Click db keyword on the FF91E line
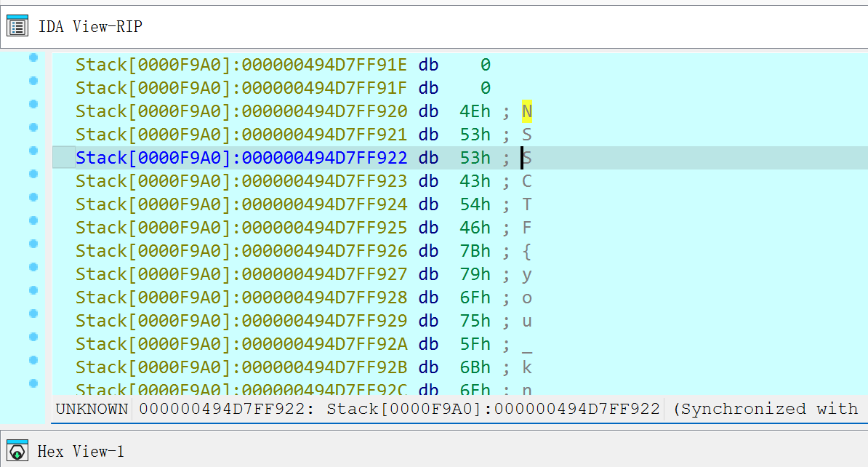The height and width of the screenshot is (467, 868). point(428,65)
